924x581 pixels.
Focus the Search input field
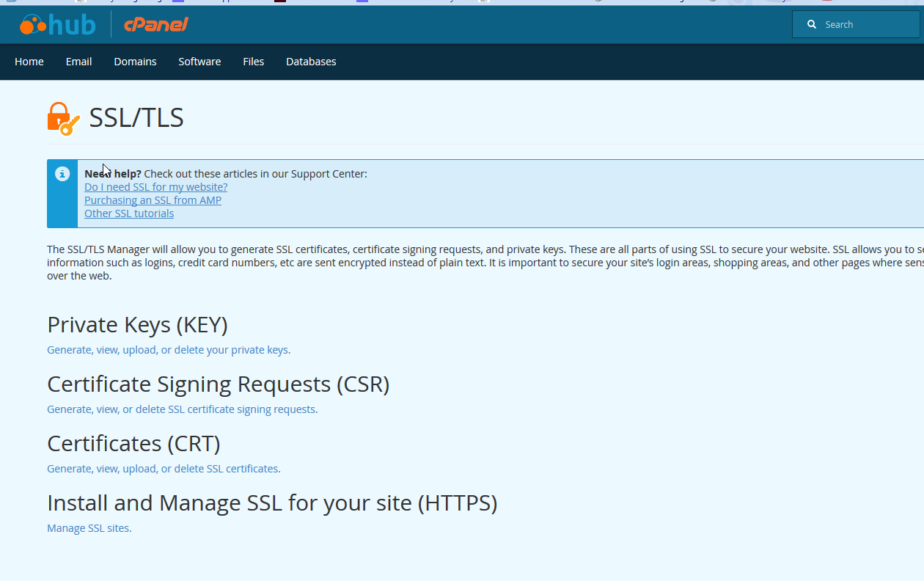[865, 24]
